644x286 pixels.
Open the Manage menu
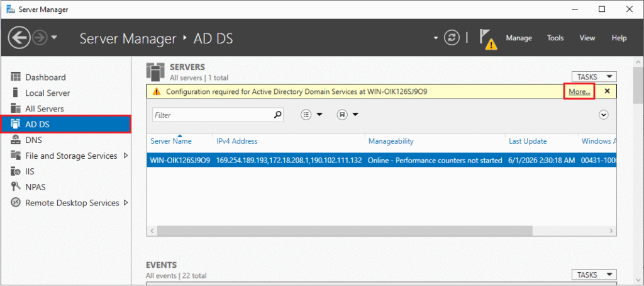(x=519, y=38)
